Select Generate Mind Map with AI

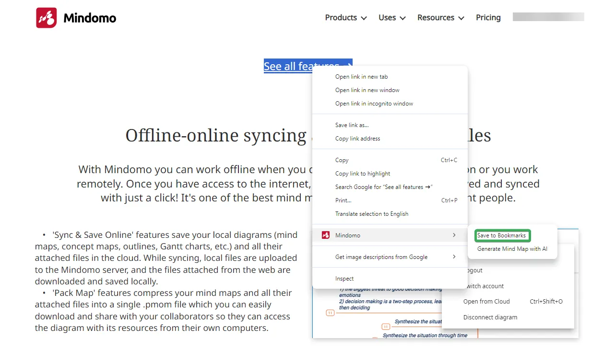click(x=512, y=249)
